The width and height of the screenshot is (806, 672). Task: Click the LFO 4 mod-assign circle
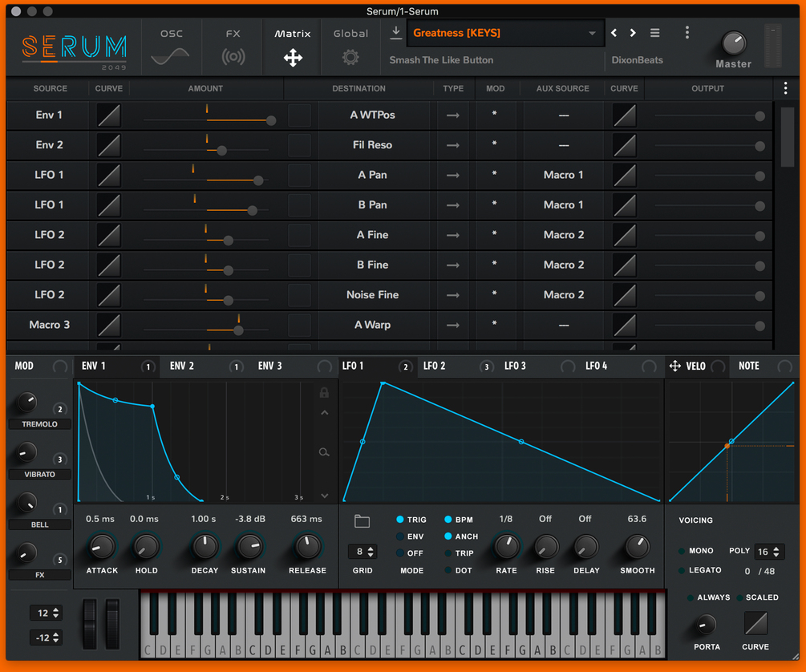(649, 366)
